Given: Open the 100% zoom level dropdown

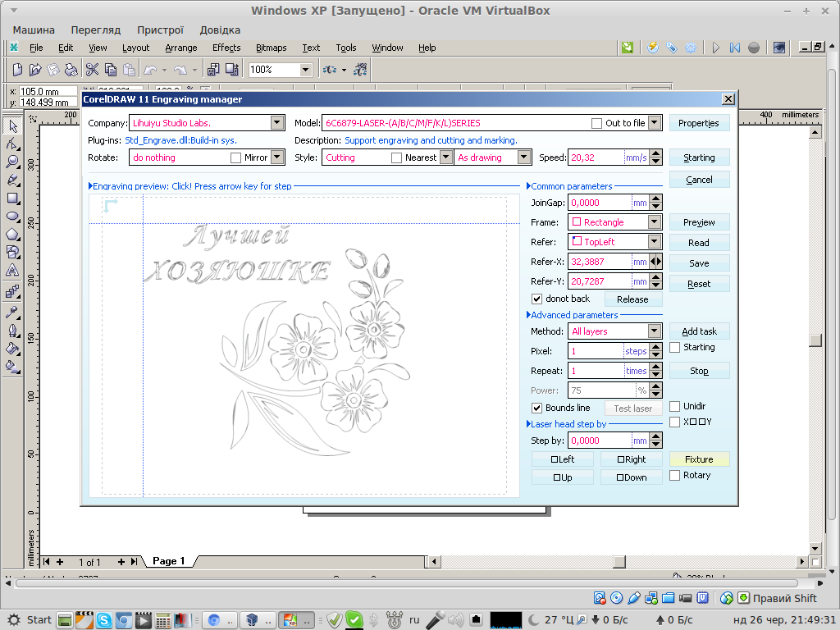Looking at the screenshot, I should (x=305, y=70).
